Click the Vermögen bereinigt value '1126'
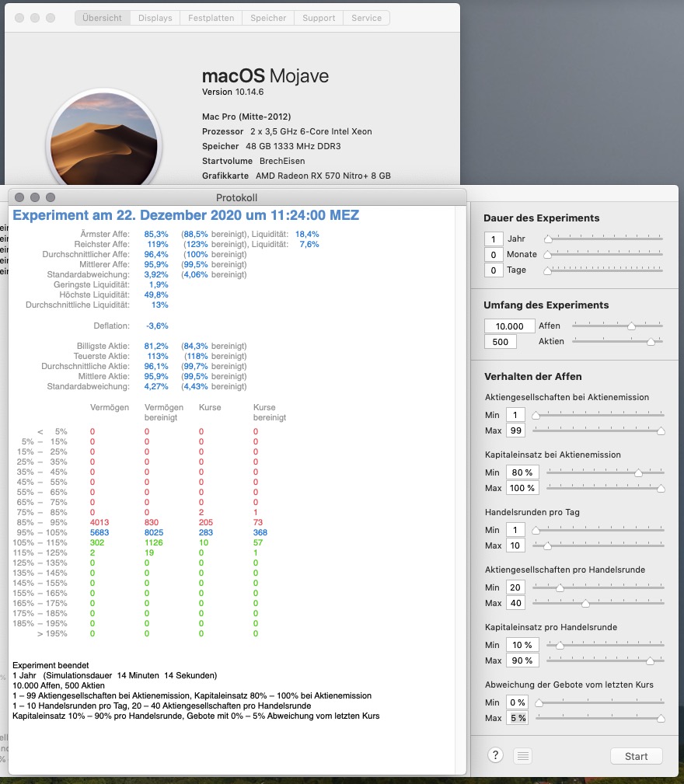This screenshot has width=684, height=784. tap(154, 542)
